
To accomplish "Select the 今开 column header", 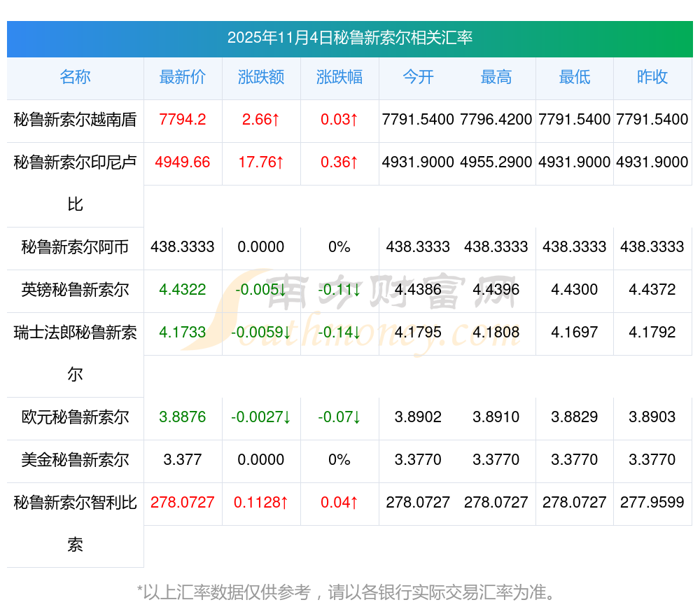I will [x=418, y=77].
